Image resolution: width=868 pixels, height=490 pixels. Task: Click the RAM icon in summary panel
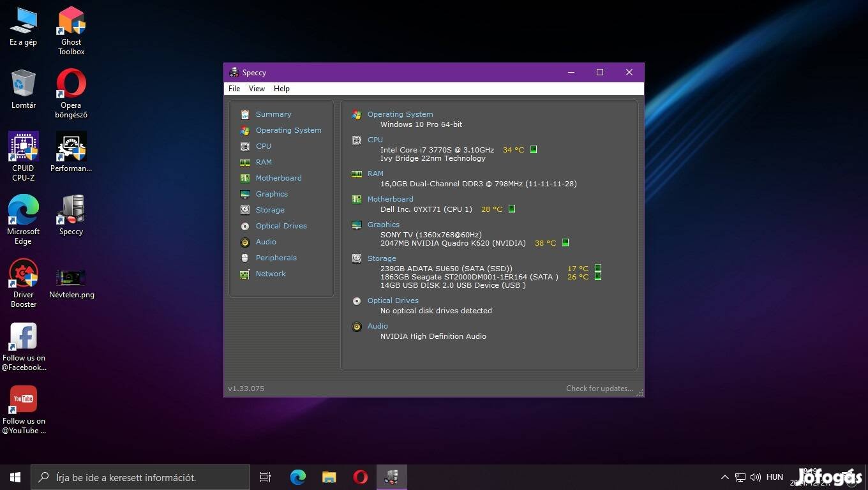(x=357, y=174)
